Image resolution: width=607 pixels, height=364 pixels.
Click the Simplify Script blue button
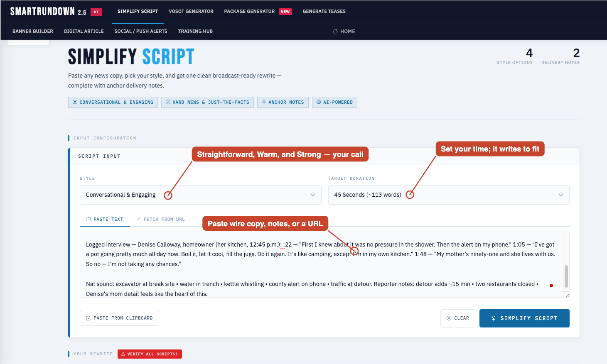coord(524,318)
